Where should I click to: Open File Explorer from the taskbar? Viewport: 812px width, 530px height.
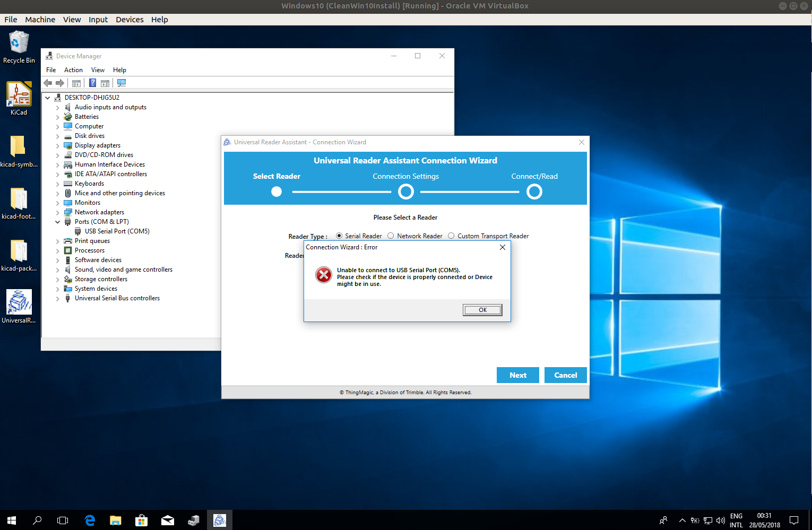[115, 520]
